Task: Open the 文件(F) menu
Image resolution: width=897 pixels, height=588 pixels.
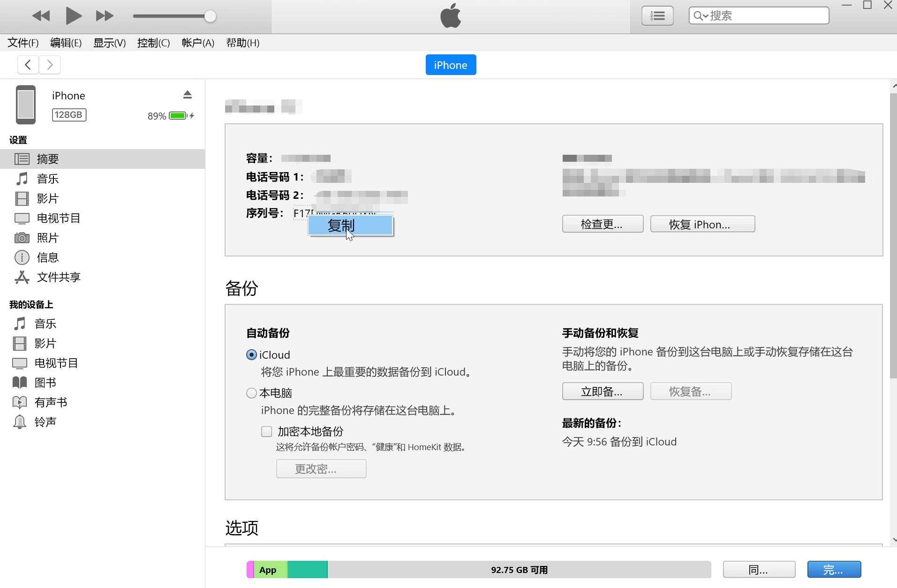Action: (23, 43)
